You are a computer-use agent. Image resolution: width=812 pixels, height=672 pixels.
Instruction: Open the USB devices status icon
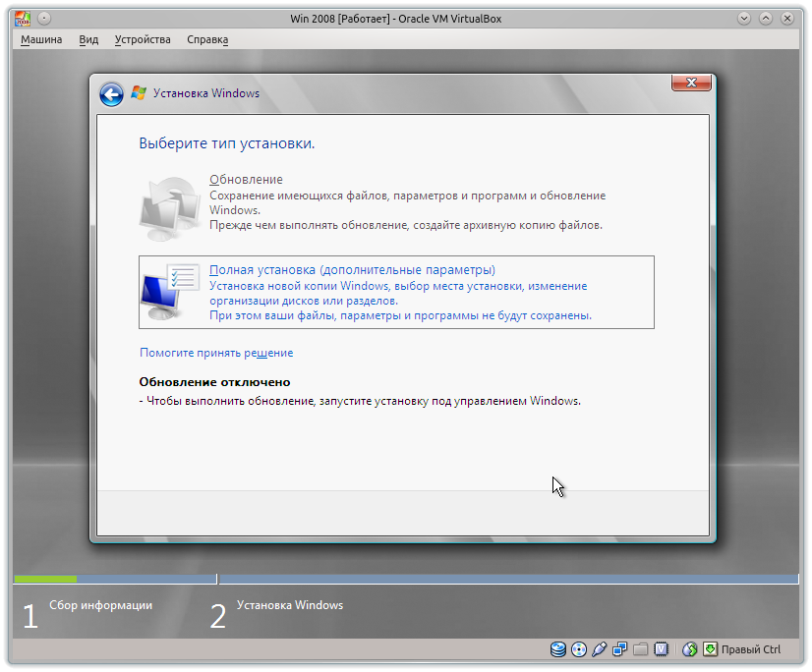(x=599, y=649)
